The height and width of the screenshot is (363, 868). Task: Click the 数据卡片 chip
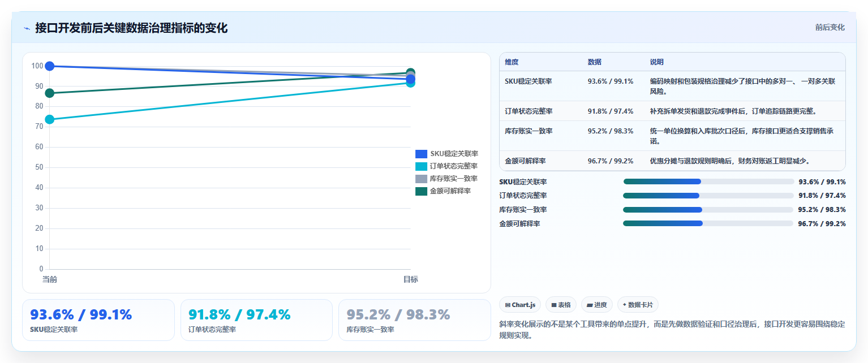point(638,305)
